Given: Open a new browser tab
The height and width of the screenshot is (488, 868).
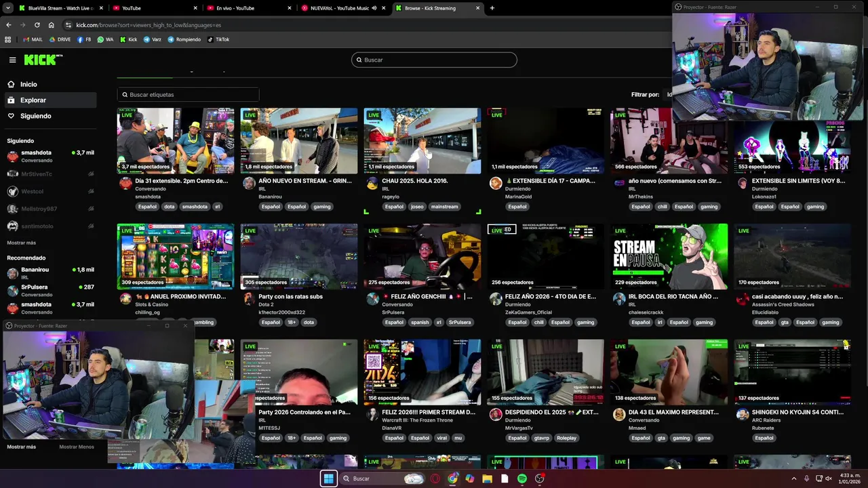Looking at the screenshot, I should 492,8.
